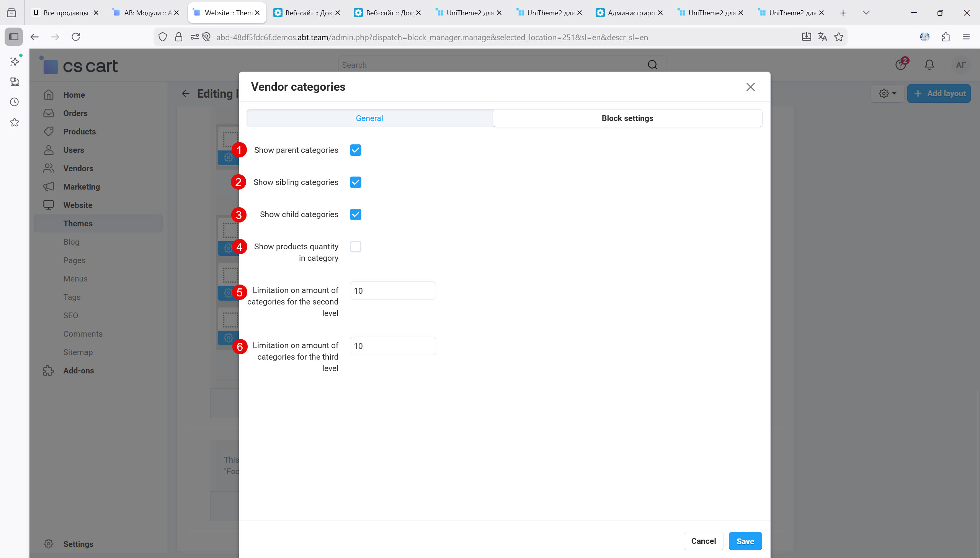Viewport: 980px width, 558px height.
Task: Disable Show sibling categories
Action: tap(355, 182)
